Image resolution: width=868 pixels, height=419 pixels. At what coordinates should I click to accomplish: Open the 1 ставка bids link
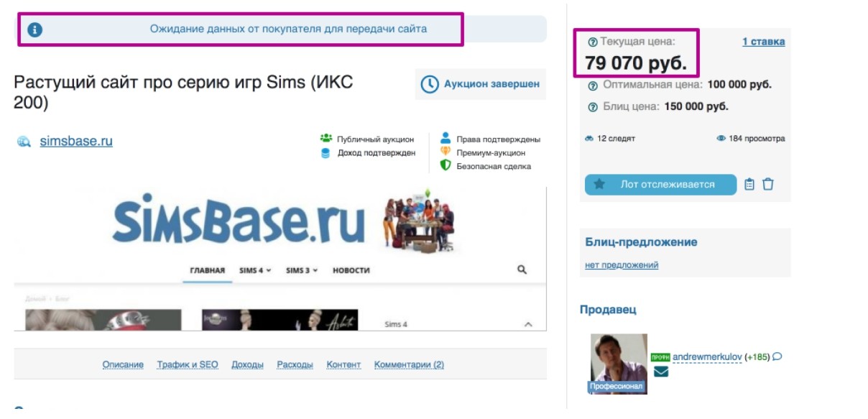click(763, 42)
